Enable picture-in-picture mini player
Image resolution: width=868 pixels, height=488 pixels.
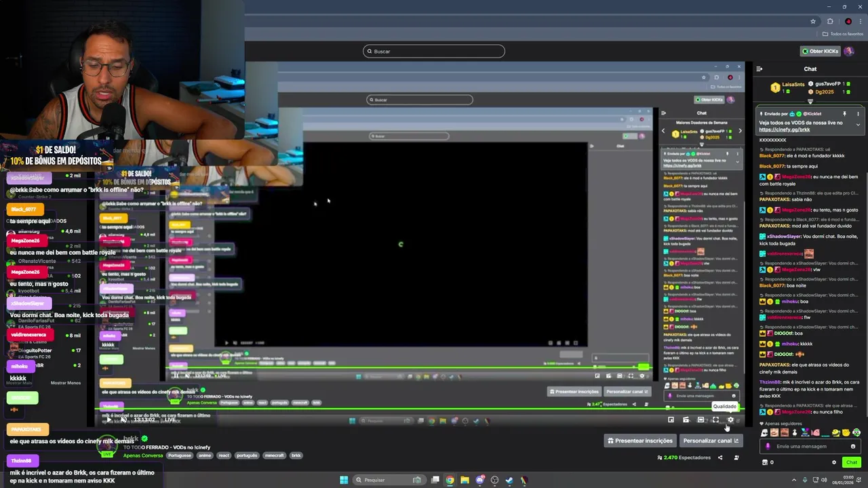click(671, 420)
